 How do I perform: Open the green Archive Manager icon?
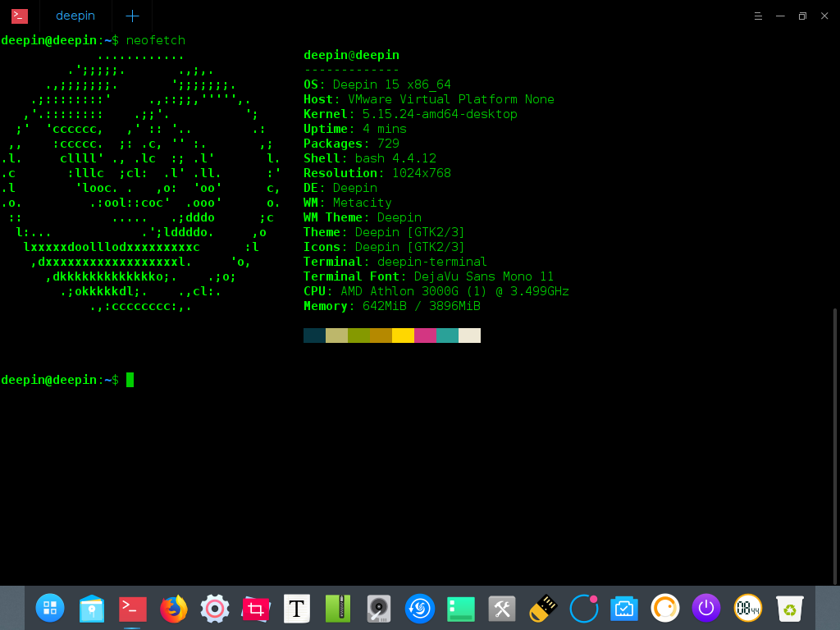point(338,608)
